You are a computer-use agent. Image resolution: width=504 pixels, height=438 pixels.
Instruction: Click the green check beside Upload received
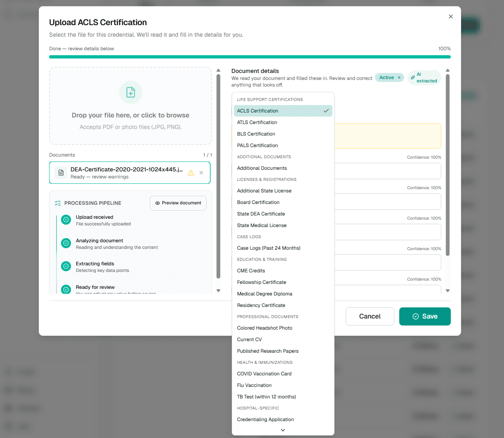[x=66, y=220]
